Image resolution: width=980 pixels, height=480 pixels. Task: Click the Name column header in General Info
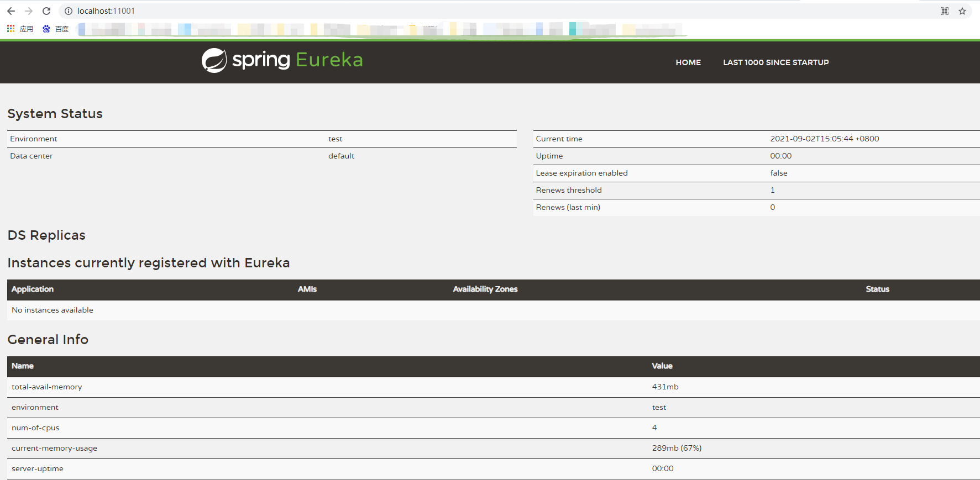[x=23, y=366]
